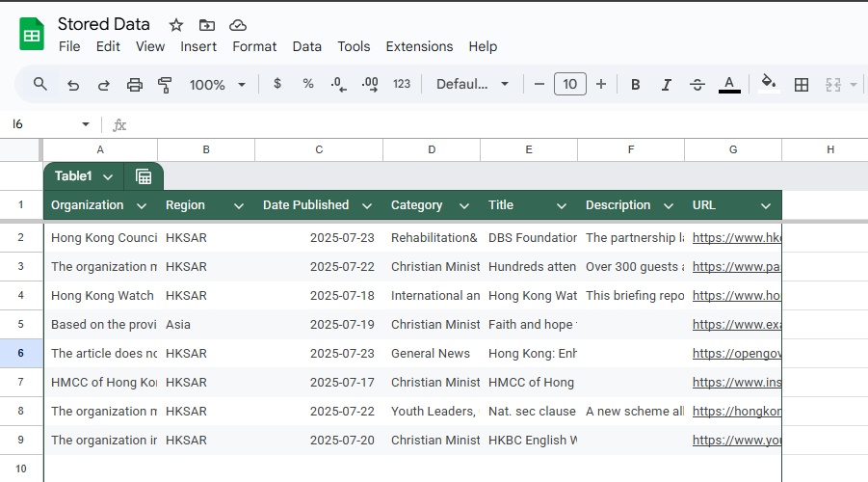This screenshot has width=868, height=482.
Task: Toggle strikethrough formatting
Action: [x=697, y=85]
